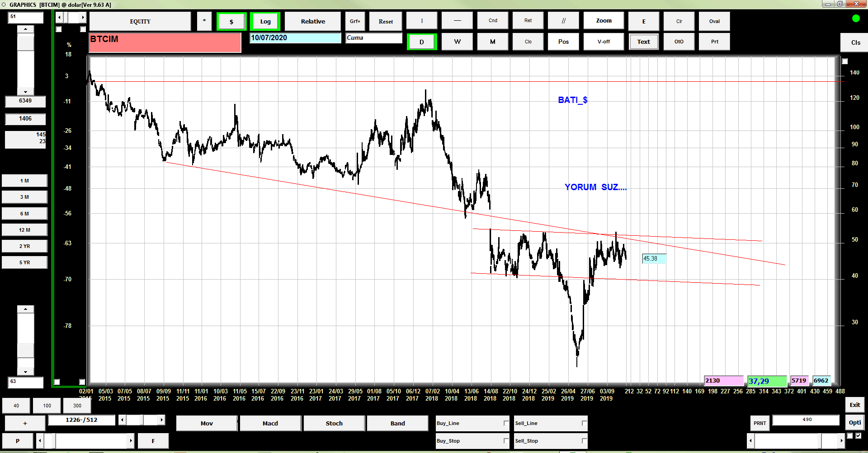The height and width of the screenshot is (453, 868).
Task: Toggle the Log scale button
Action: 265,22
